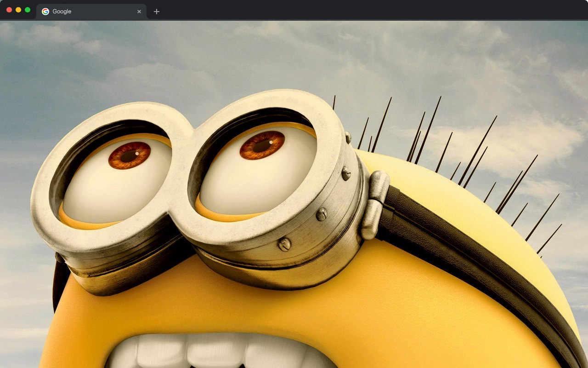The height and width of the screenshot is (368, 588).
Task: Click the Google favicon in the tab
Action: [x=45, y=11]
